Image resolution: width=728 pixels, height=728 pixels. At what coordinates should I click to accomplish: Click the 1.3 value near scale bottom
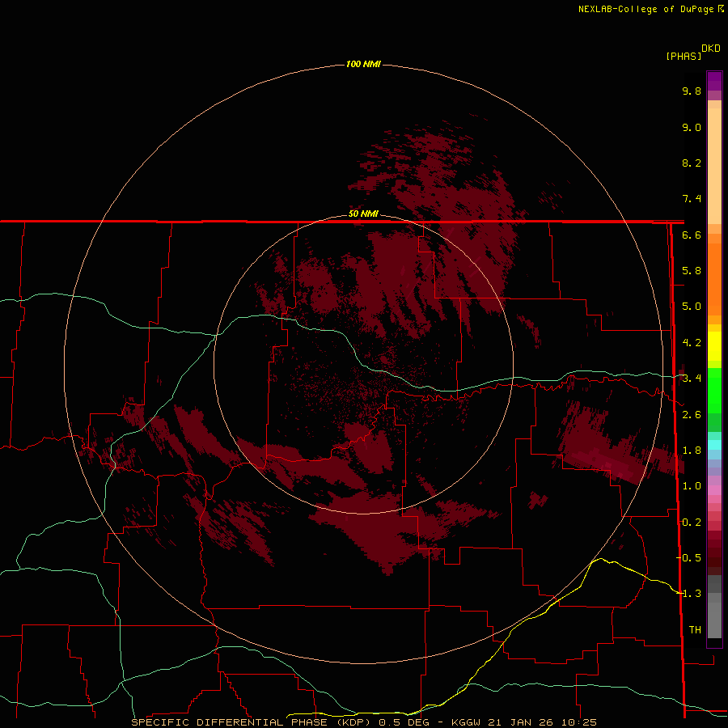pos(692,594)
